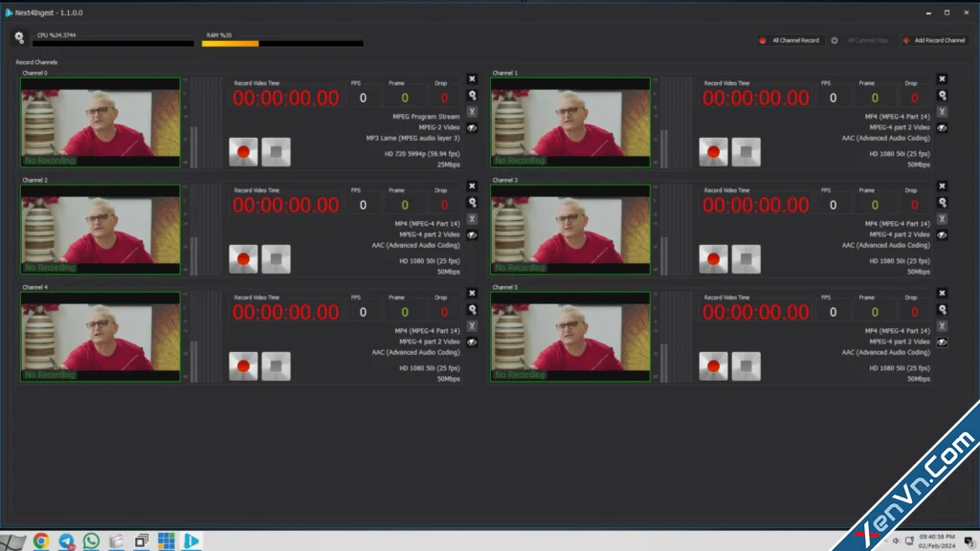Image resolution: width=980 pixels, height=551 pixels.
Task: Stop recording on Channel 2
Action: click(276, 259)
